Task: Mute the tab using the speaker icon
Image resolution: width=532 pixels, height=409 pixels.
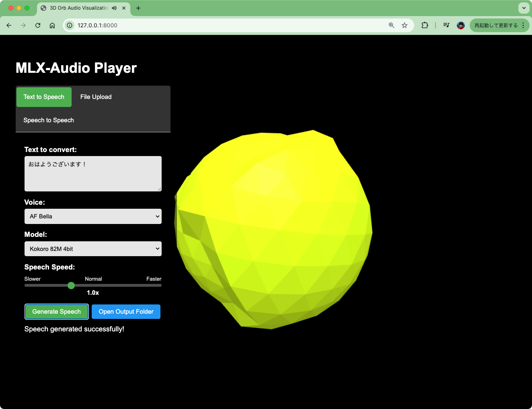Action: click(114, 8)
